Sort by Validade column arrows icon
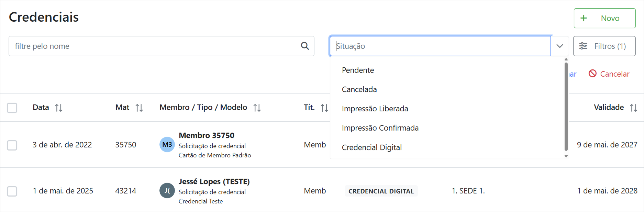 point(634,108)
